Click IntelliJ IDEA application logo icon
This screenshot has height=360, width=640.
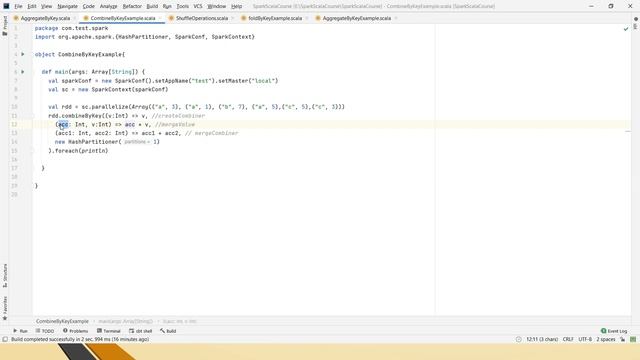[6, 6]
